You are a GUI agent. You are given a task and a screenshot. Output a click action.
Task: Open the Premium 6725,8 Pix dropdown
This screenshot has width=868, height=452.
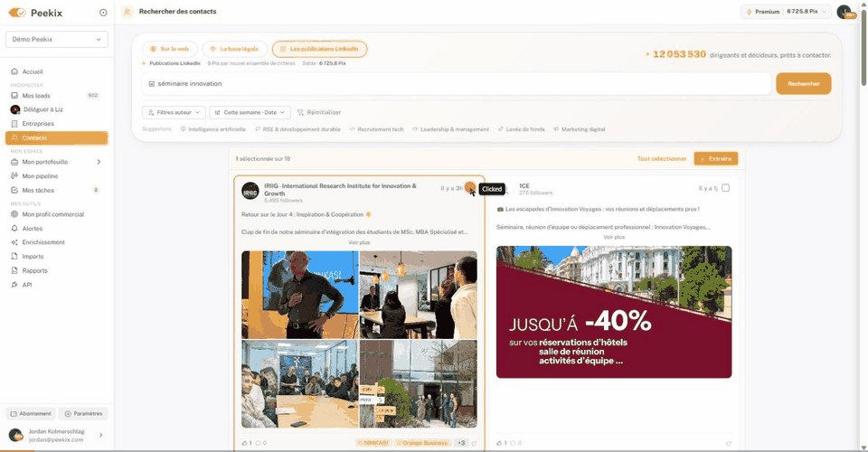pyautogui.click(x=786, y=12)
